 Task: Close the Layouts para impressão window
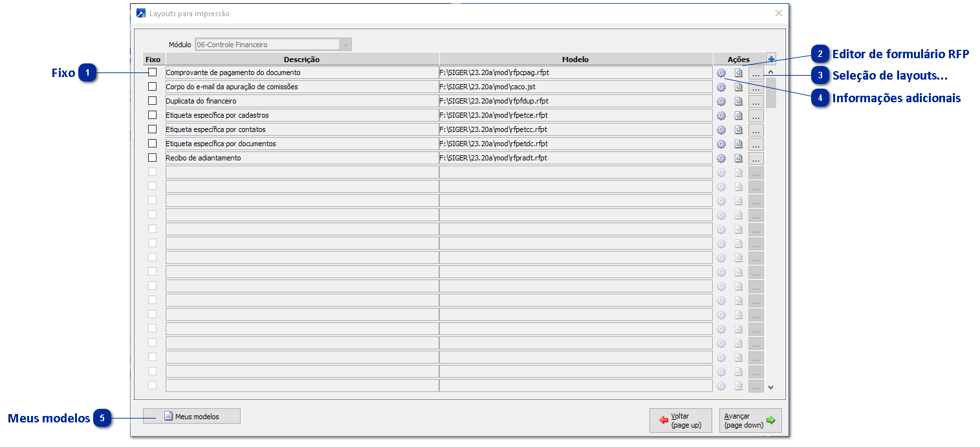(x=778, y=13)
